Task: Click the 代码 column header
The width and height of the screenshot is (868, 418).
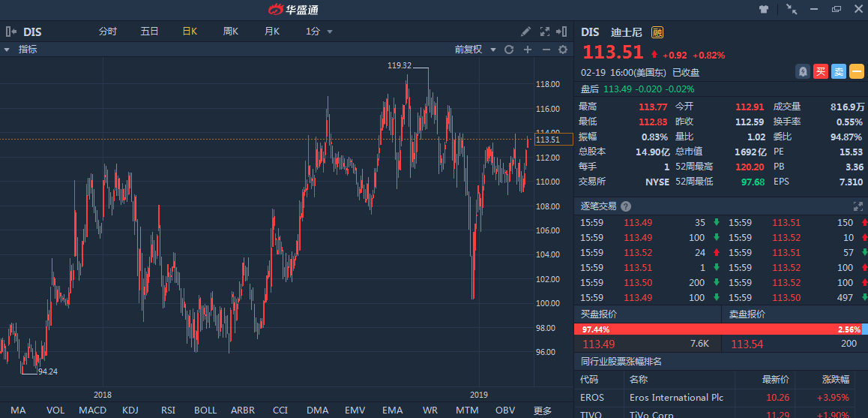Action: click(589, 380)
